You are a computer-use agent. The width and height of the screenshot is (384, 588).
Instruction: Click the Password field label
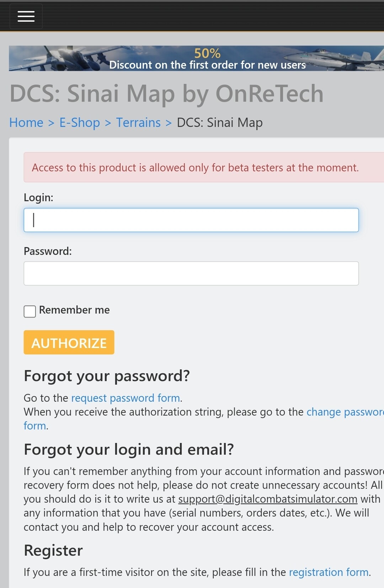coord(48,251)
